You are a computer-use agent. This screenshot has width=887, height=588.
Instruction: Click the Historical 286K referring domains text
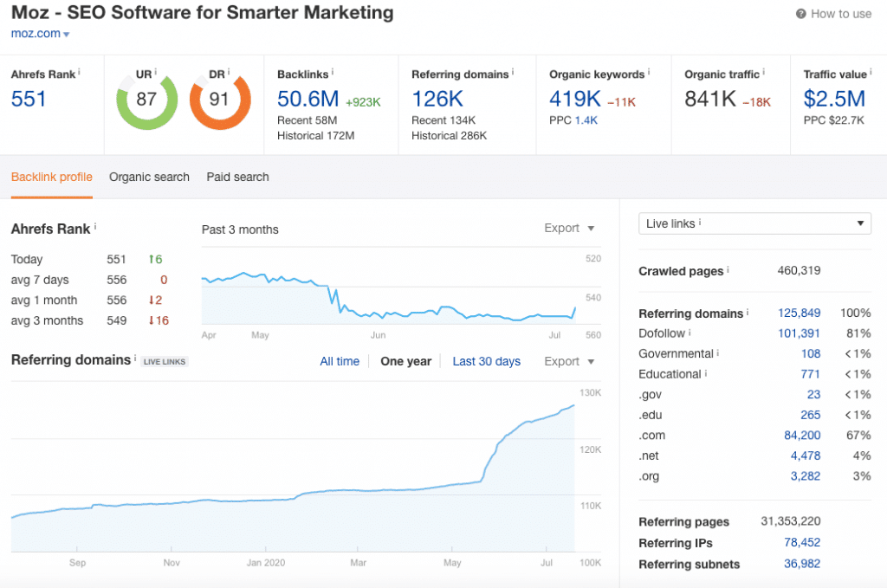click(x=450, y=136)
